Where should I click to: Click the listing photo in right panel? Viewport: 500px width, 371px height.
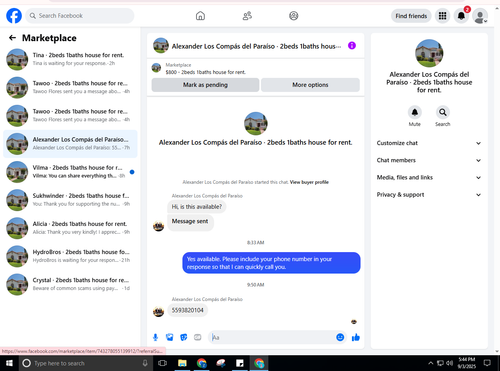(429, 53)
